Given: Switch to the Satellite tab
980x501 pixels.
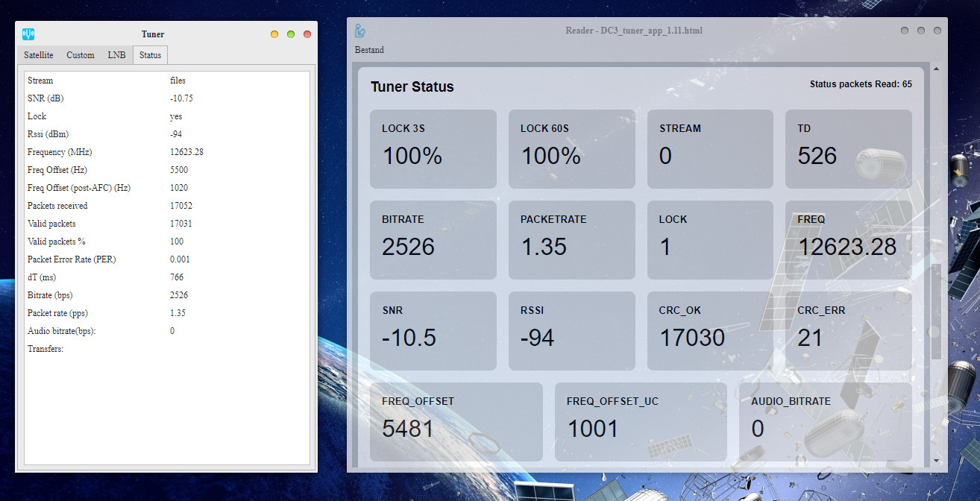Looking at the screenshot, I should tap(39, 55).
